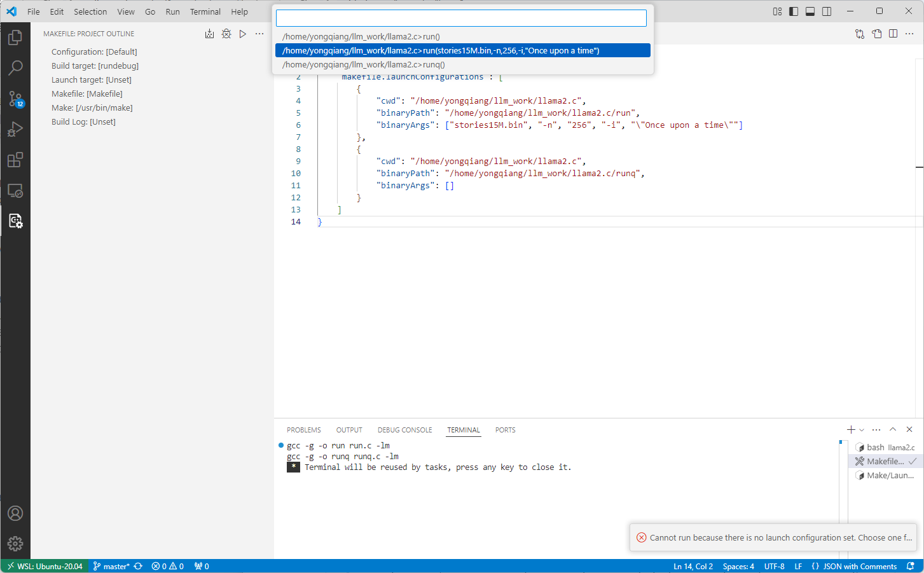
Task: Toggle the secondary side bar
Action: coord(827,11)
